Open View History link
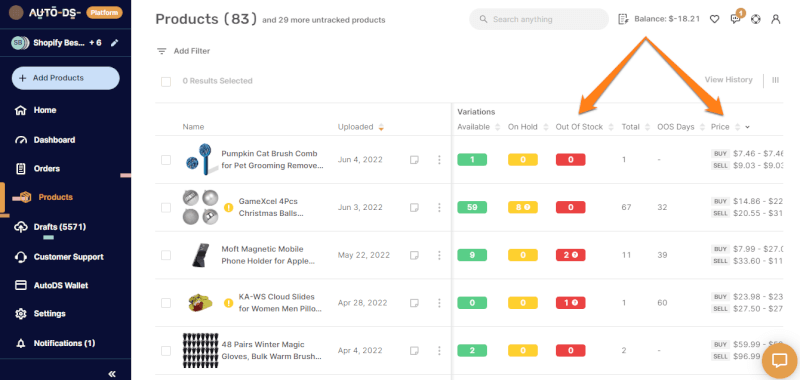 click(x=729, y=80)
